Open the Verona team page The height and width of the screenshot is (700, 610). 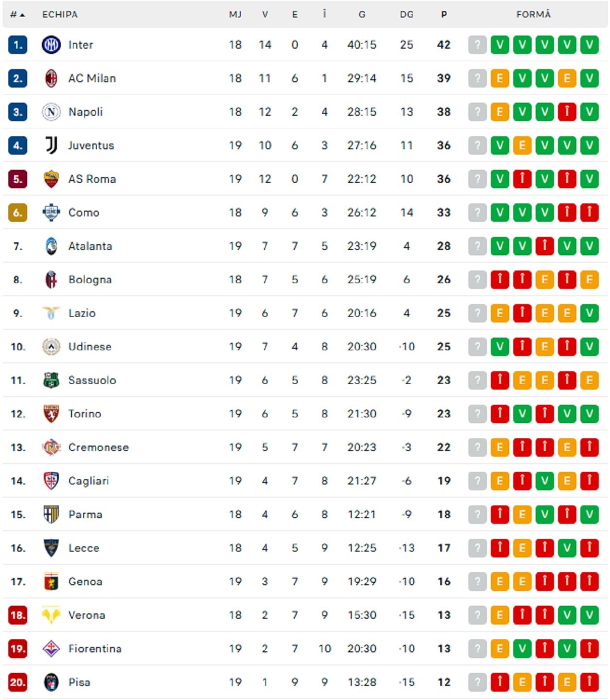pos(88,615)
